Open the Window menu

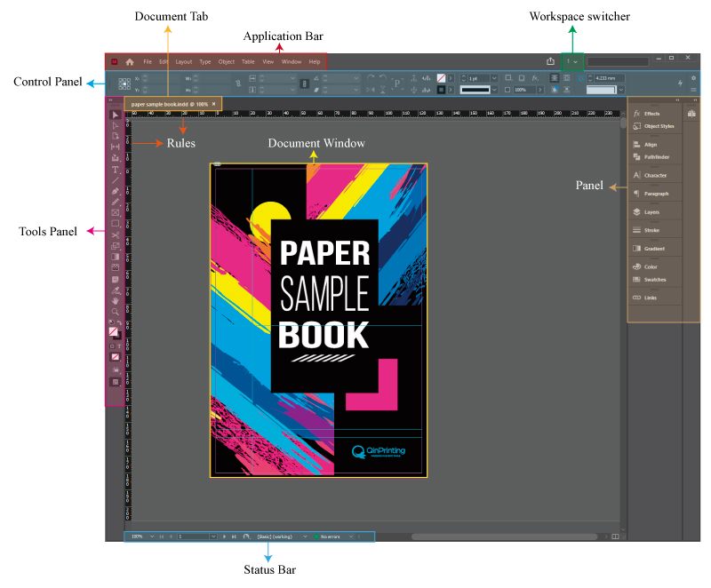292,61
